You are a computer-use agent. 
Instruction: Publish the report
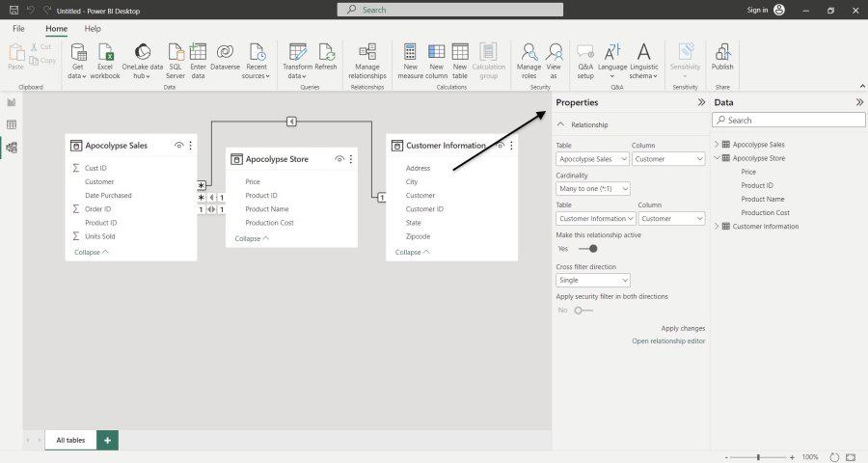[722, 57]
